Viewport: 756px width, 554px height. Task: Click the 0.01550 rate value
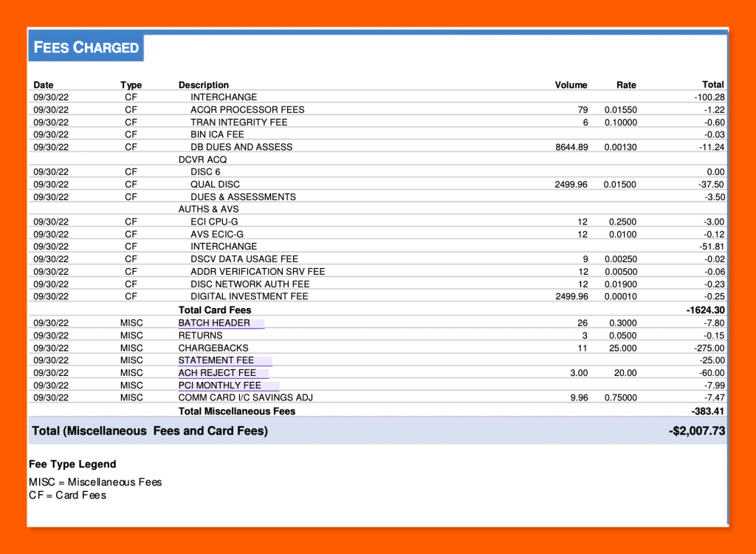pos(620,110)
